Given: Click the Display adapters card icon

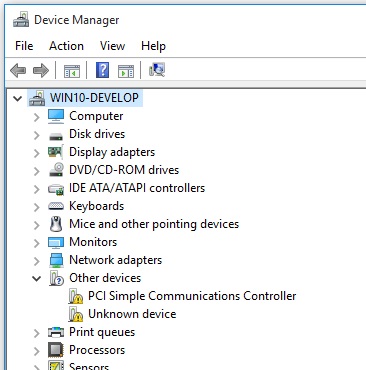Looking at the screenshot, I should pyautogui.click(x=56, y=152).
